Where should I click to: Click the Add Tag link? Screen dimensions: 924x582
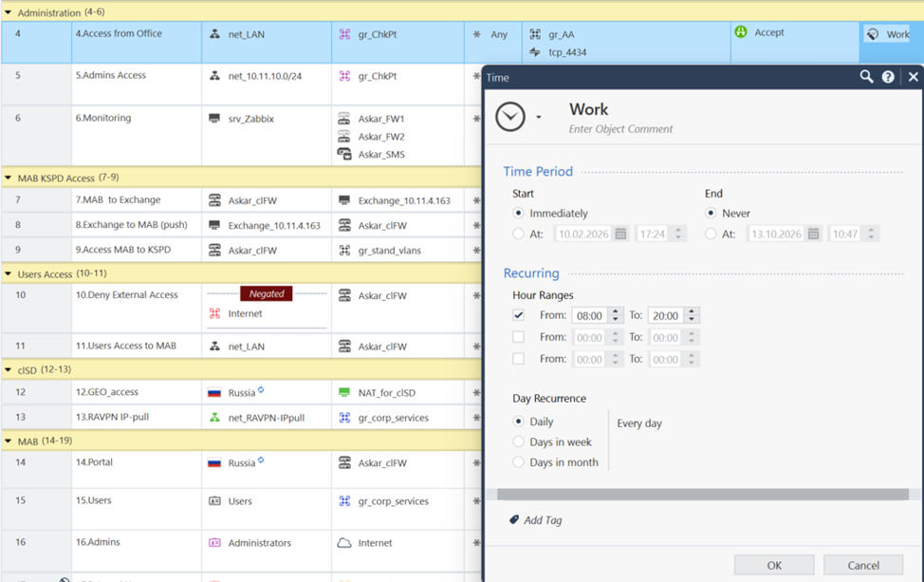click(x=543, y=520)
